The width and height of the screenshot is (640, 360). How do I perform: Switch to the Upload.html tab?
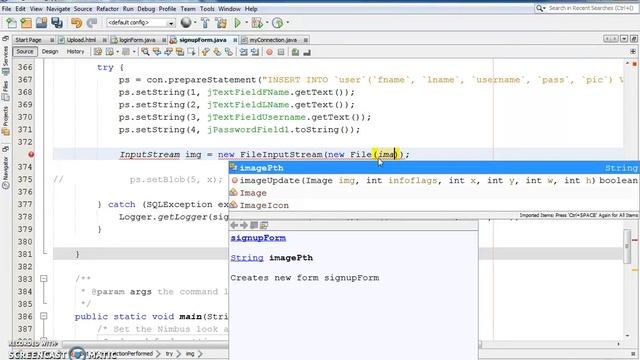[81, 40]
